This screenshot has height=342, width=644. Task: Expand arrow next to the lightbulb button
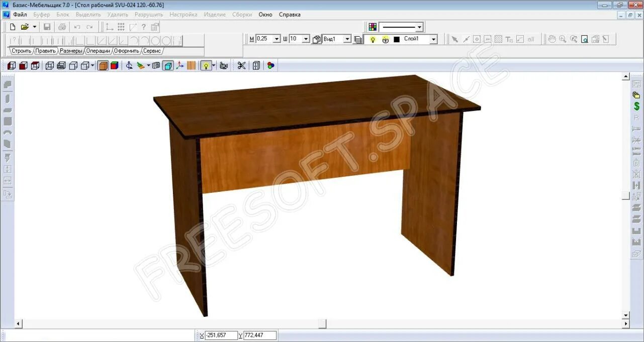[x=213, y=65]
